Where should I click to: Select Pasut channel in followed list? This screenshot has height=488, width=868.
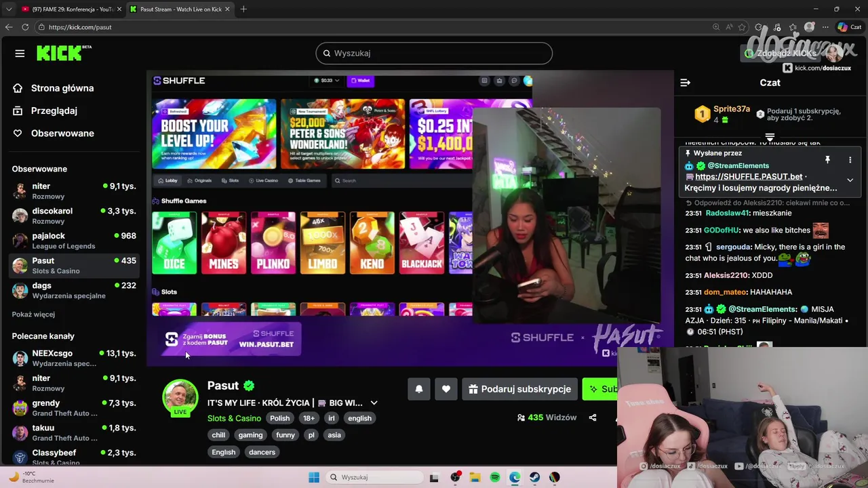(x=73, y=266)
